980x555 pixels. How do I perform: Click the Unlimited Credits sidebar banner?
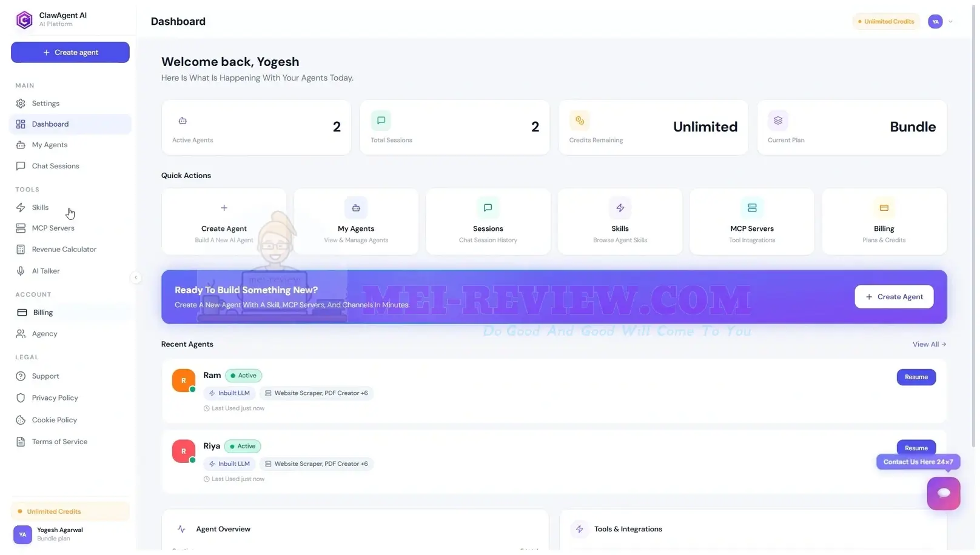point(70,511)
